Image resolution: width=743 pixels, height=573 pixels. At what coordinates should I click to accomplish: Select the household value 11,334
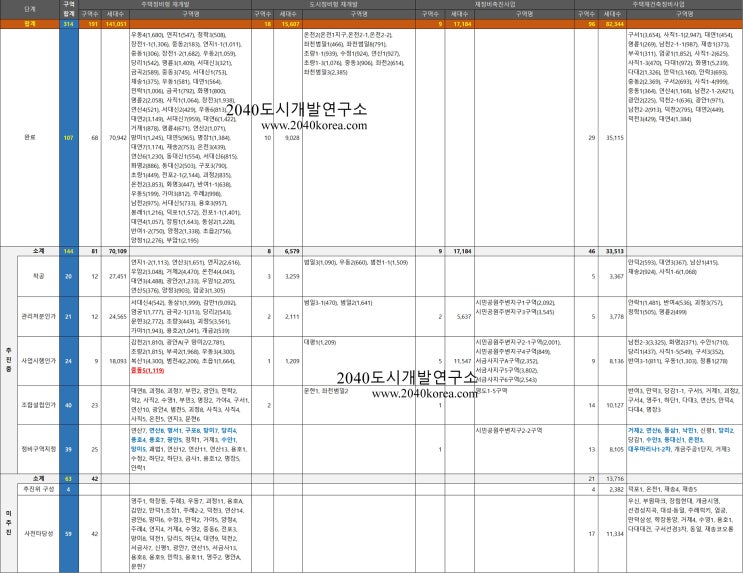click(615, 533)
